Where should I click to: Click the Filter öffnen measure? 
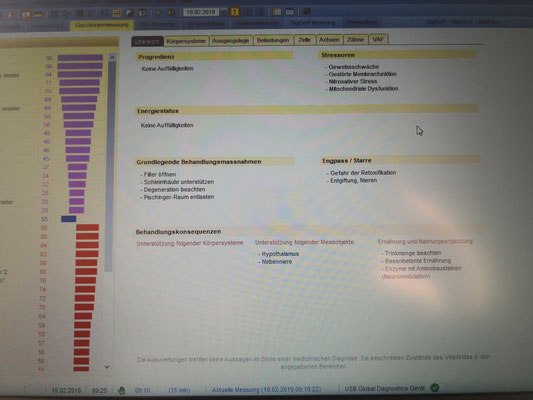coord(160,174)
